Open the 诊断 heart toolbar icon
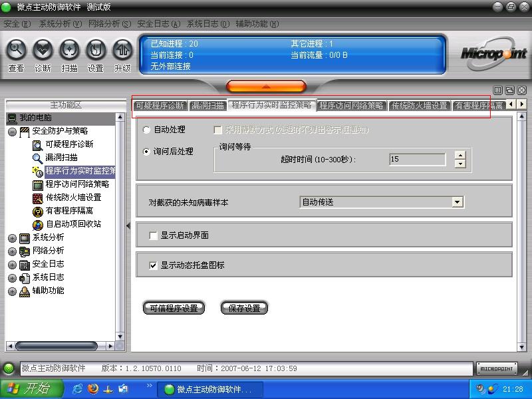 coord(43,50)
